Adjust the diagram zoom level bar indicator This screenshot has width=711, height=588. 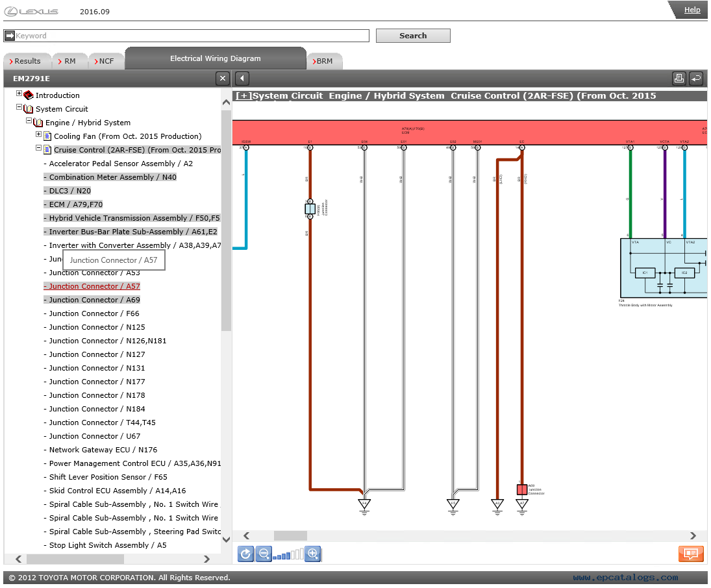click(x=288, y=554)
